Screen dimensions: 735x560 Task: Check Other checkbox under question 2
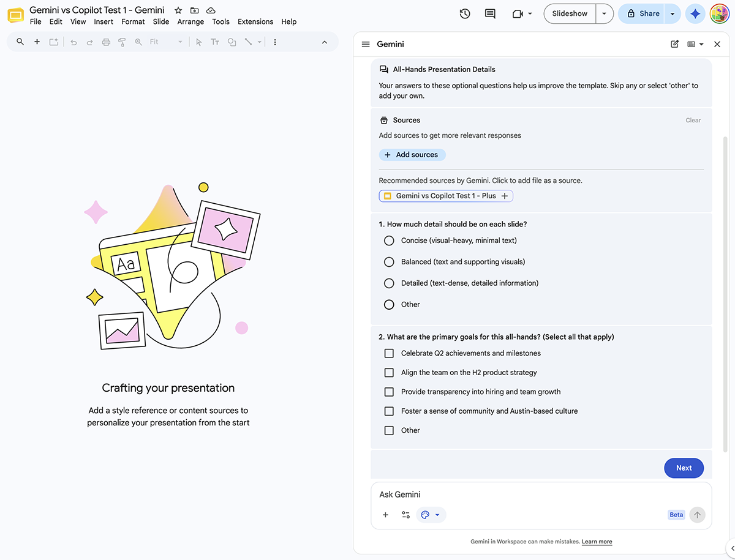point(389,430)
